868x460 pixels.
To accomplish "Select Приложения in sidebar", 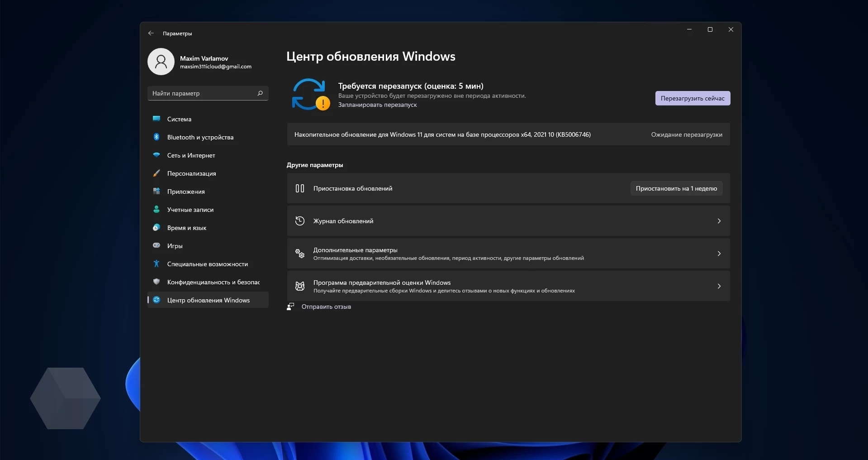I will click(208, 192).
